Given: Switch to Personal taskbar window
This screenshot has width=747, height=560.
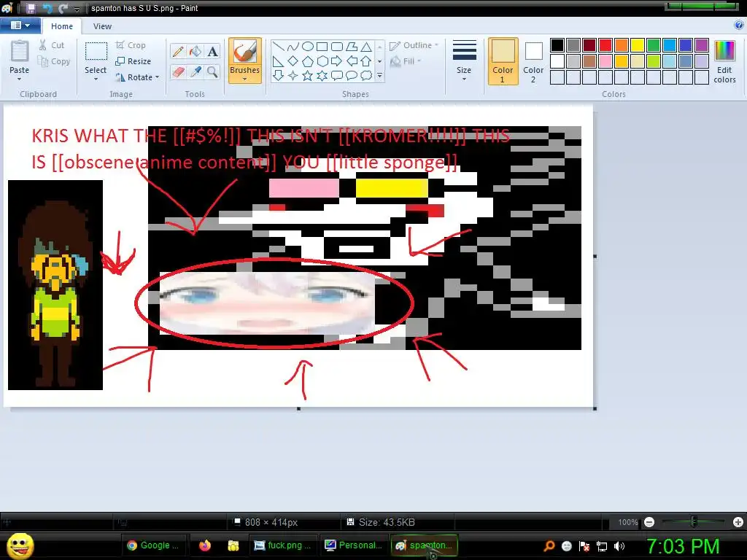Looking at the screenshot, I should click(x=353, y=545).
